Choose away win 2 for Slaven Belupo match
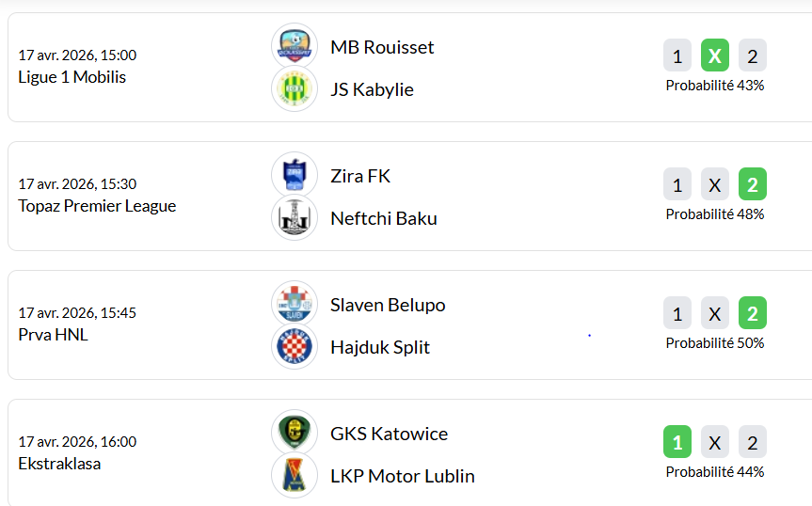 pyautogui.click(x=753, y=313)
